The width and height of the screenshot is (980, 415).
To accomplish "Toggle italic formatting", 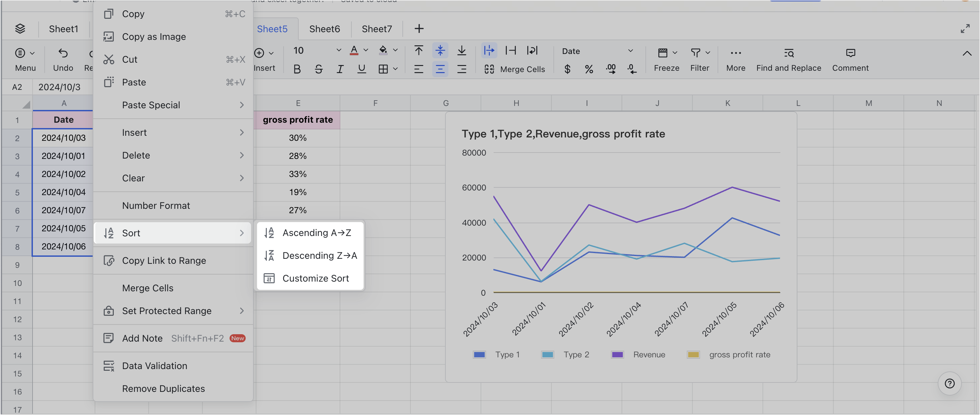I will coord(340,69).
